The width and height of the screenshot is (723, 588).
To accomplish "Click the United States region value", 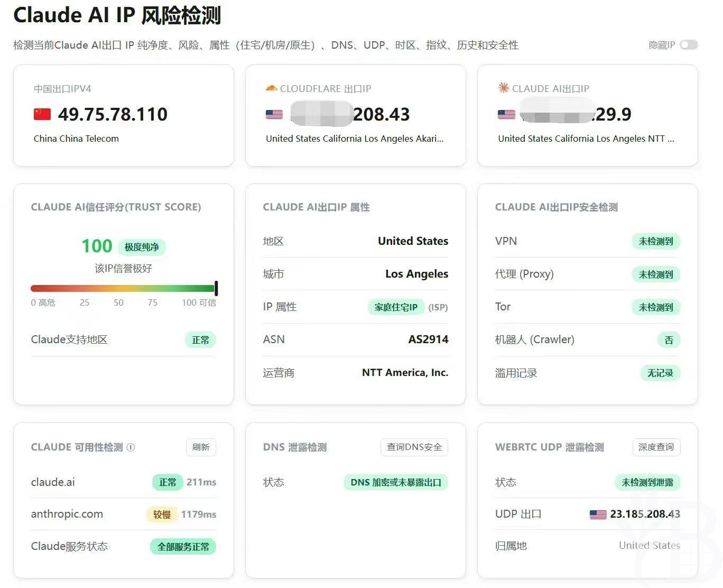I will (413, 241).
